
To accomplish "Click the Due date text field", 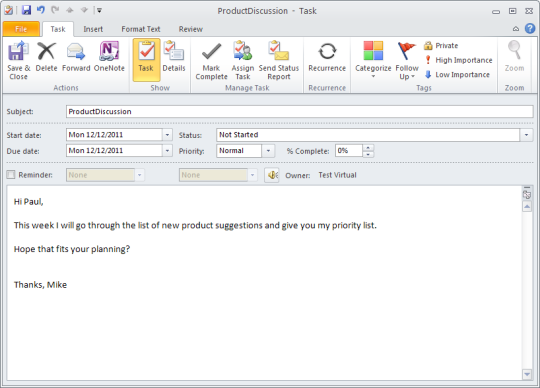I will coord(114,150).
